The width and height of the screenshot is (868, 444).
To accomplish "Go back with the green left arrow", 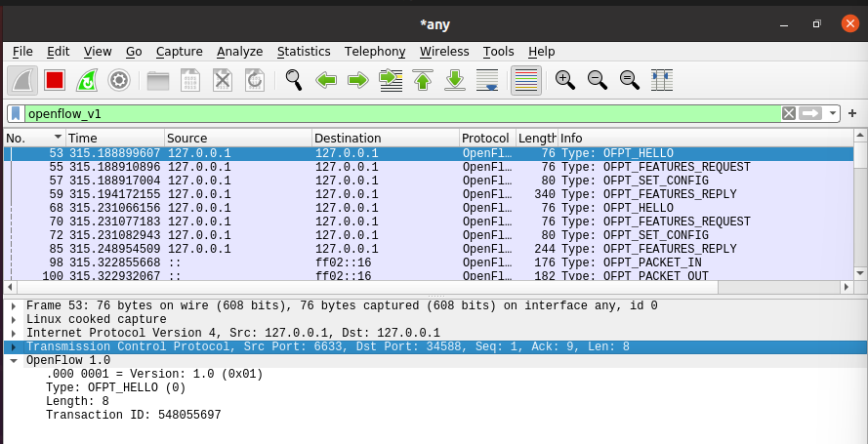I will click(326, 81).
